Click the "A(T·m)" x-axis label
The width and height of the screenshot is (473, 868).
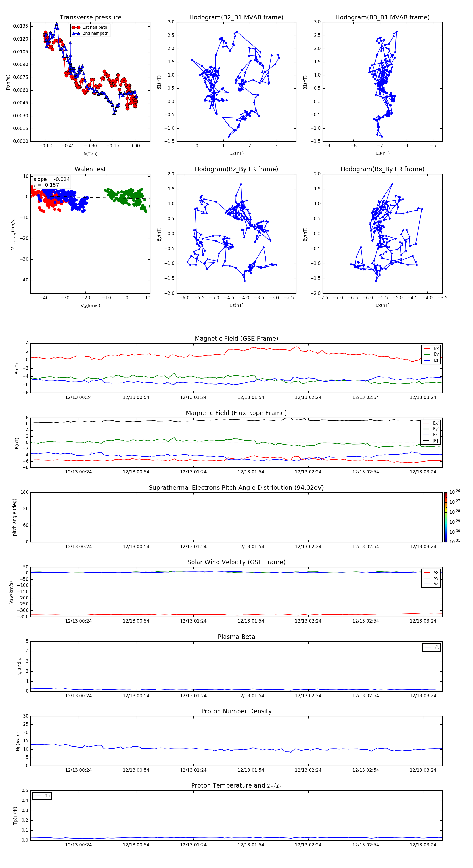(x=90, y=154)
